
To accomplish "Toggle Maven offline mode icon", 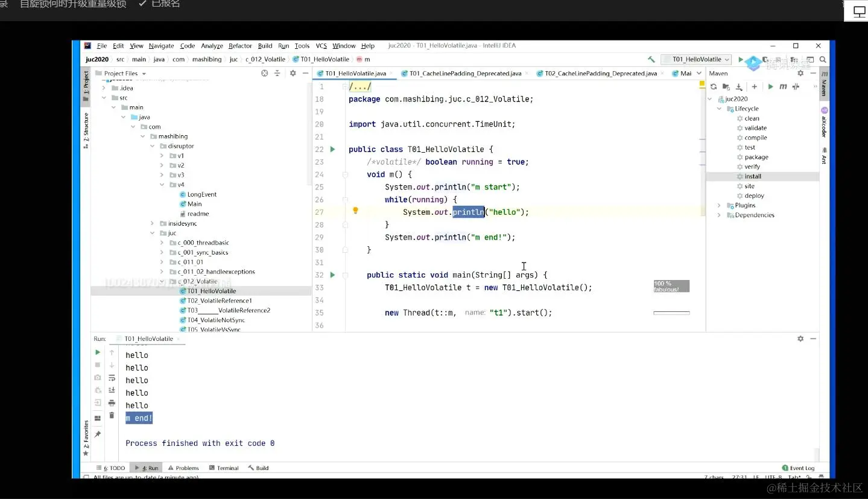I will pos(796,87).
